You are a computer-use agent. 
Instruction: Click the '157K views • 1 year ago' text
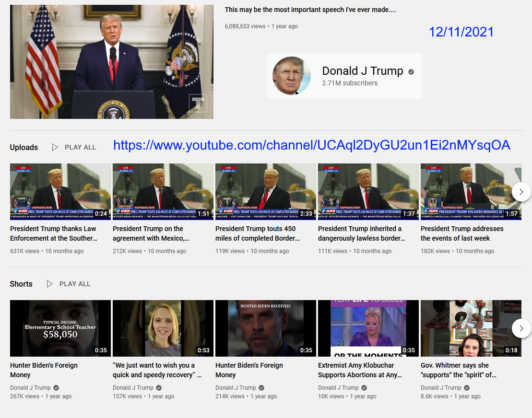point(143,396)
